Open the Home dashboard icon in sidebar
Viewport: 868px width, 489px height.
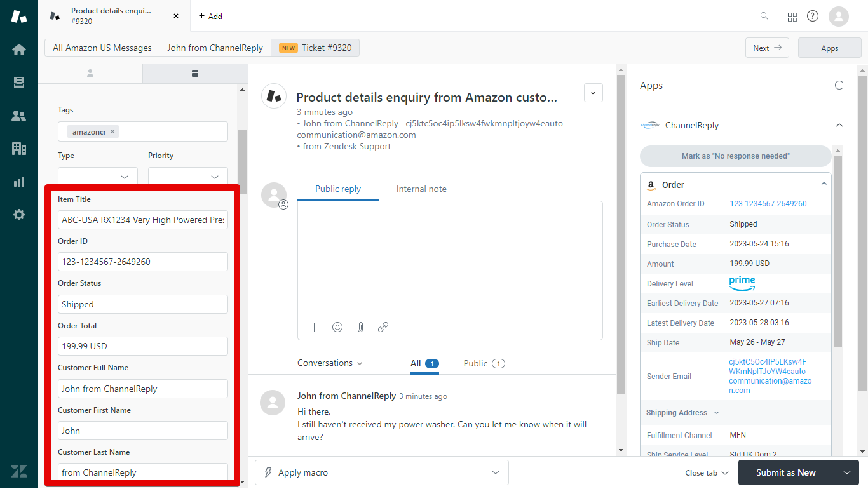point(19,50)
